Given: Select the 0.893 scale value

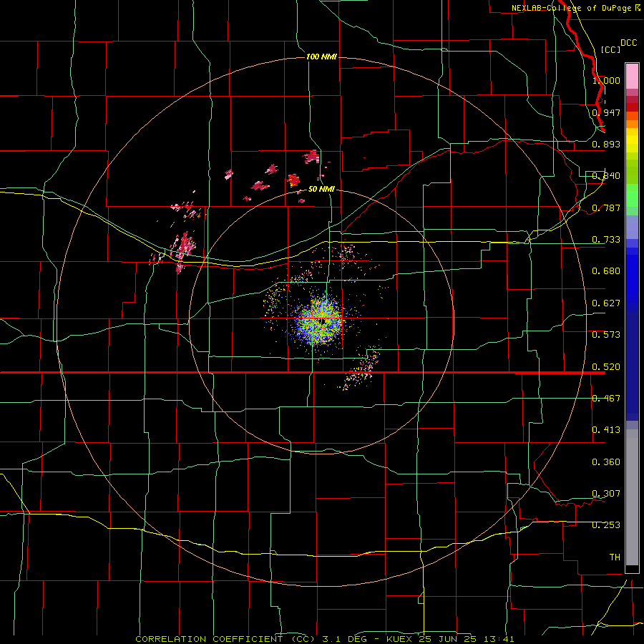Looking at the screenshot, I should click(606, 144).
